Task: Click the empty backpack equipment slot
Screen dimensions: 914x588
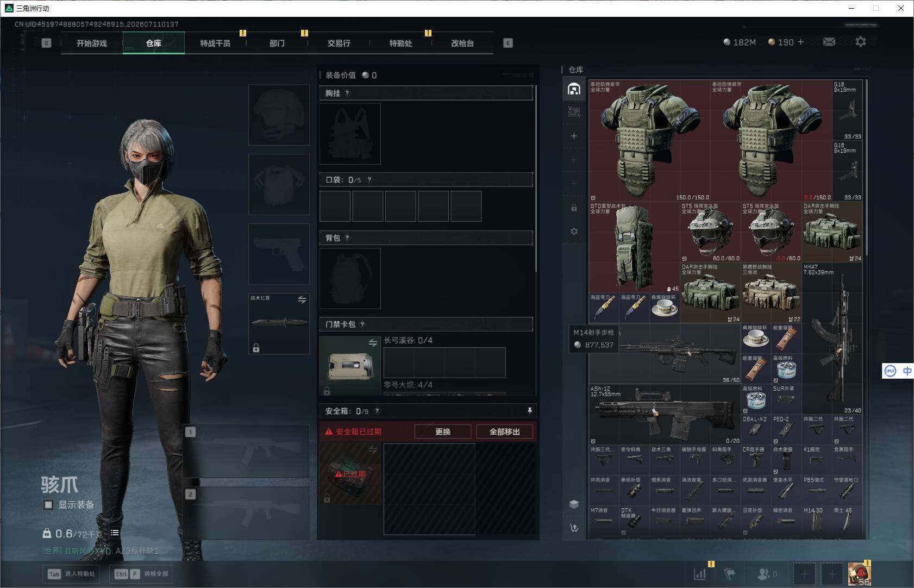Action: point(350,278)
